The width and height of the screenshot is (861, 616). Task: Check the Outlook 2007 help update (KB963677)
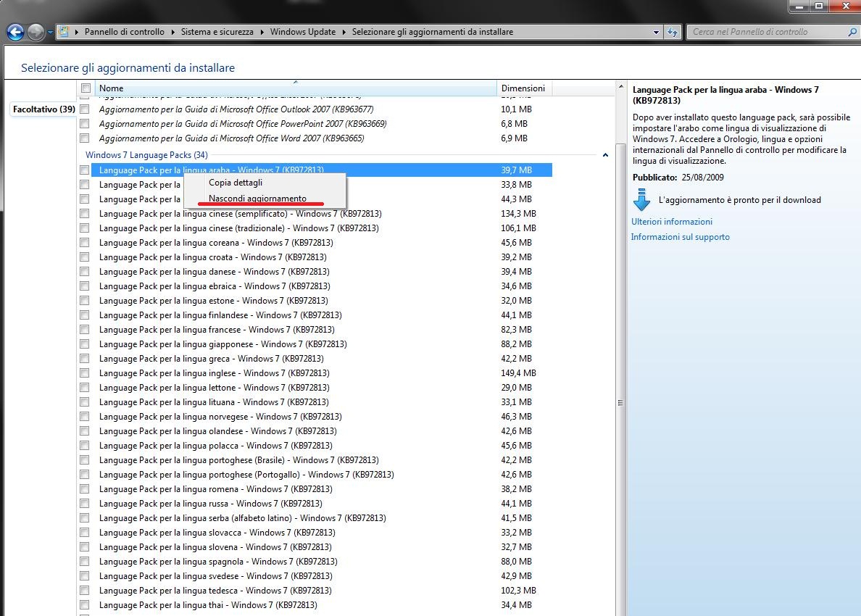[85, 109]
